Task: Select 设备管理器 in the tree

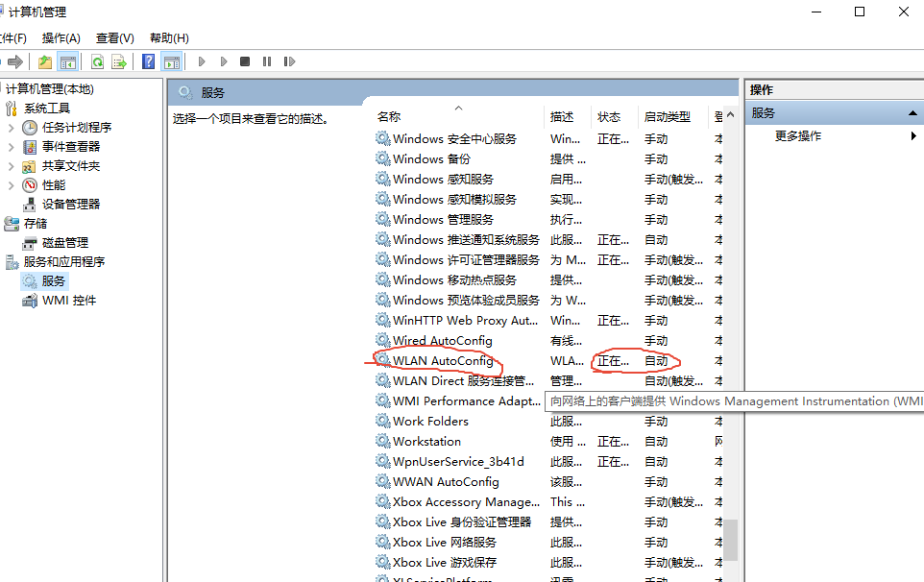Action: point(71,205)
